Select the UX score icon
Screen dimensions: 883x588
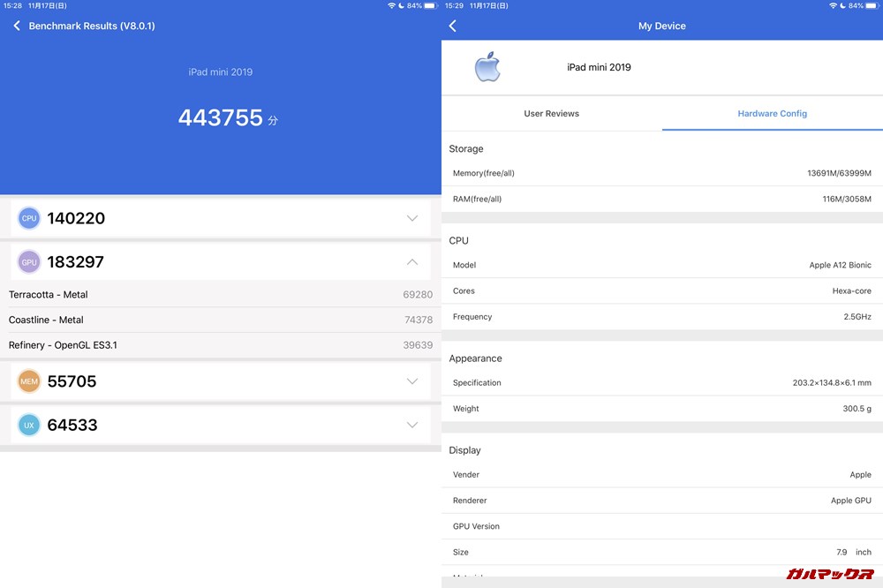pyautogui.click(x=29, y=425)
